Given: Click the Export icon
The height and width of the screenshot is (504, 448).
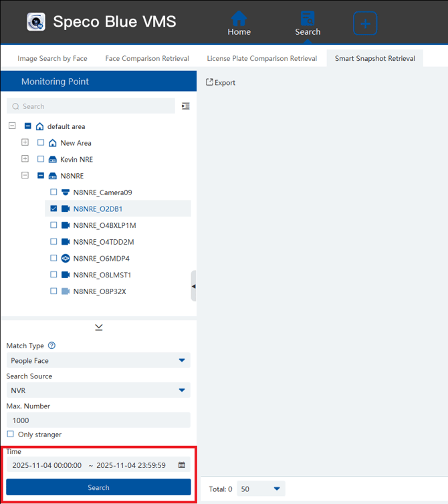Looking at the screenshot, I should pos(209,82).
